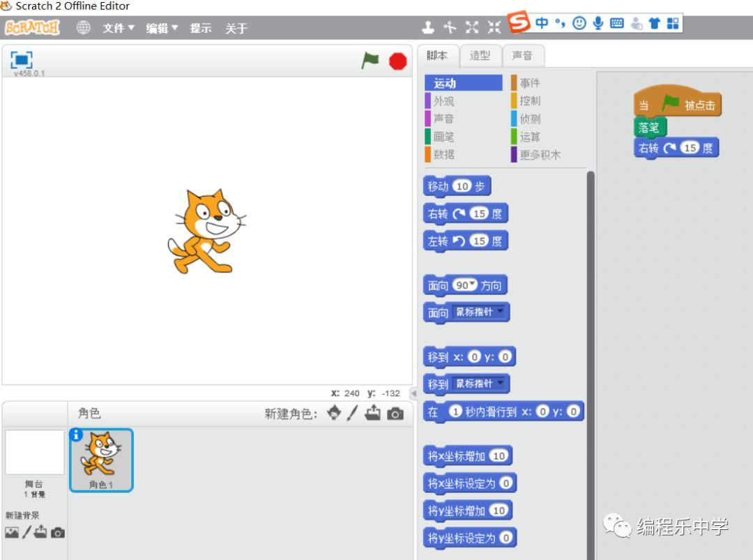Click the Scratch logo
The height and width of the screenshot is (560, 753).
(x=32, y=27)
